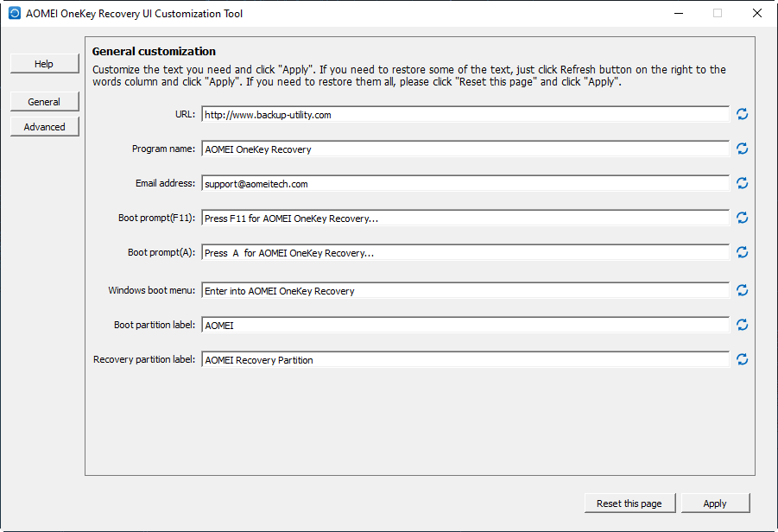Open the Help section
Viewport: 778px width, 532px height.
pos(44,64)
